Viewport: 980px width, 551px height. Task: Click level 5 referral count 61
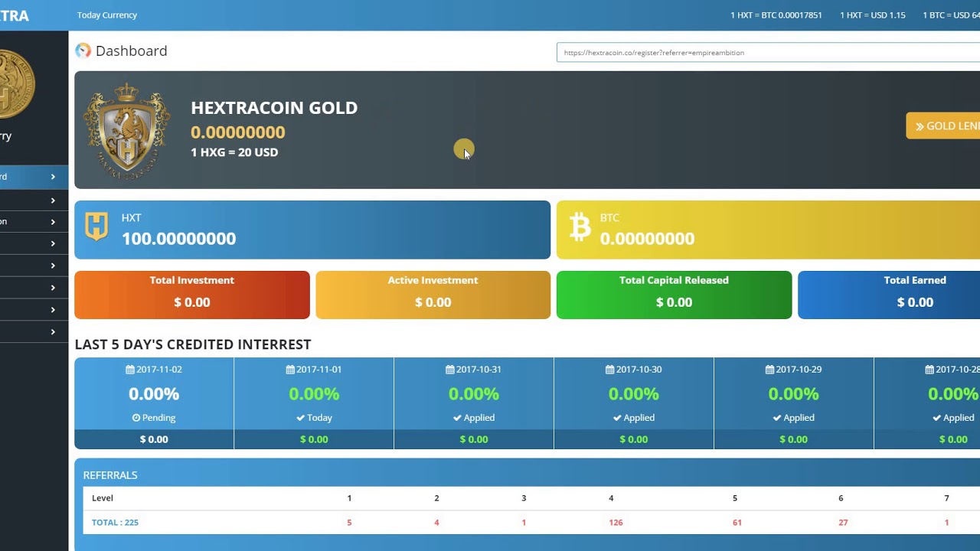click(x=737, y=523)
